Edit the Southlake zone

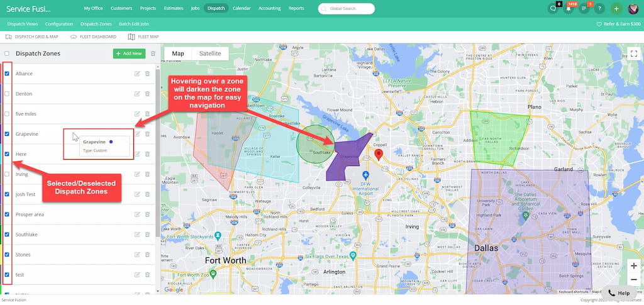(x=137, y=235)
